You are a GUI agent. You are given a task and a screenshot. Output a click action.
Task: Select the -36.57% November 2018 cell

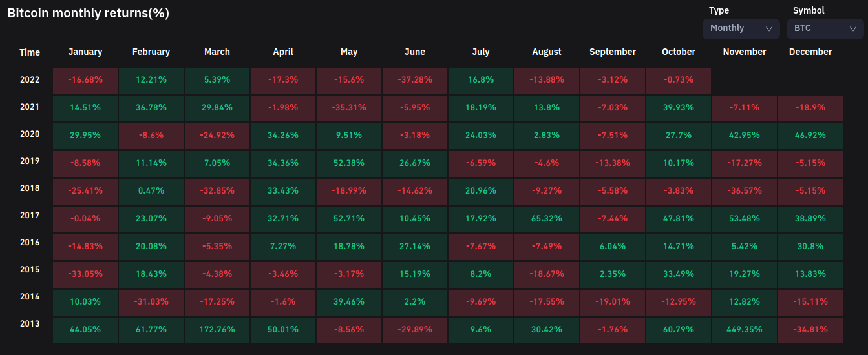[x=745, y=191]
